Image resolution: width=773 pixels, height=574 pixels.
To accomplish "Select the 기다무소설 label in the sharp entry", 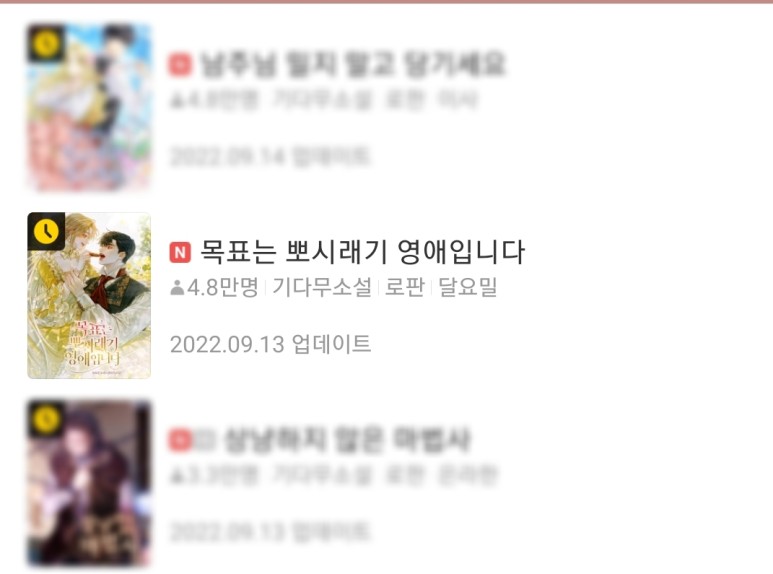I will click(322, 287).
